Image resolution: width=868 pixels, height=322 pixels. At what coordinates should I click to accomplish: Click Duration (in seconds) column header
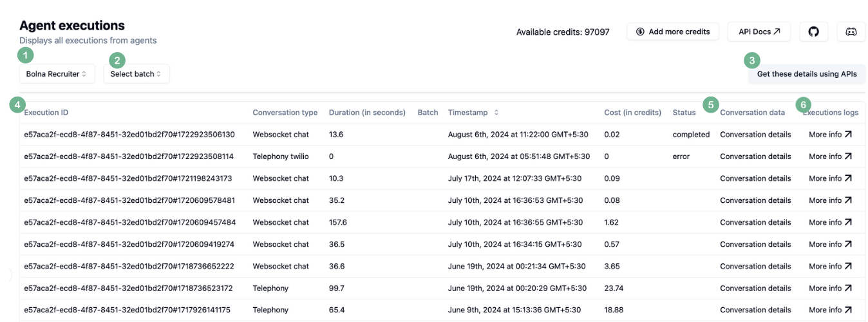point(367,113)
